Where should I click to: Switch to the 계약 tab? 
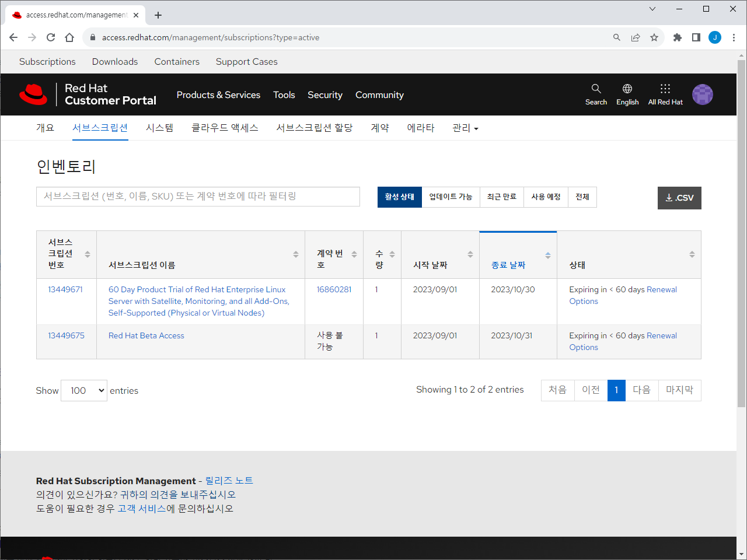(x=380, y=128)
